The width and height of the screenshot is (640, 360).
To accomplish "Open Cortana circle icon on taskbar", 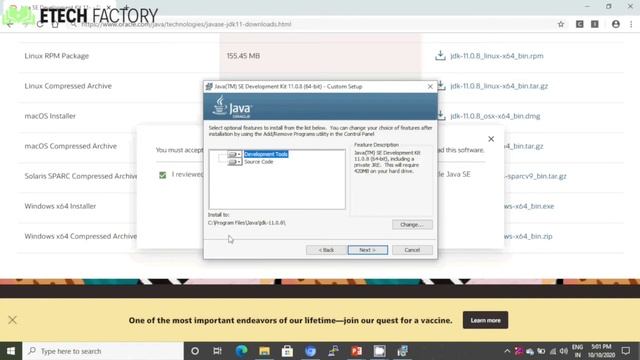I will coord(195,351).
